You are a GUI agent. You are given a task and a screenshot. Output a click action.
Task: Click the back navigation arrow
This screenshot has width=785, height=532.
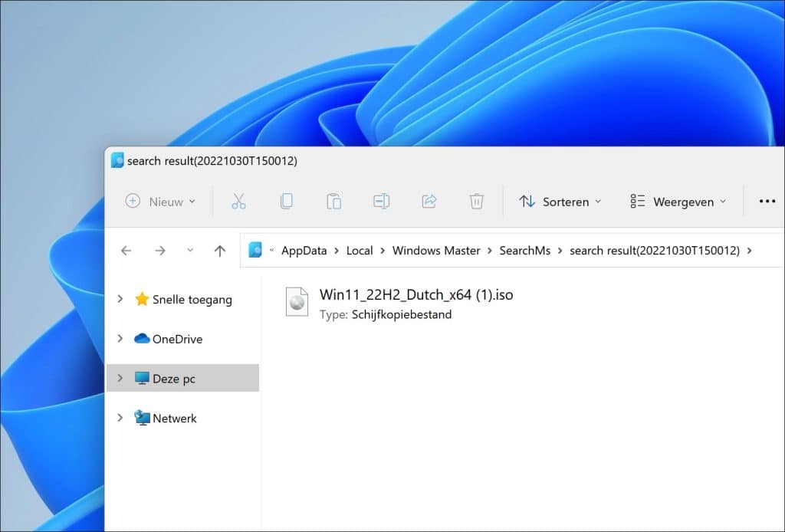tap(126, 251)
